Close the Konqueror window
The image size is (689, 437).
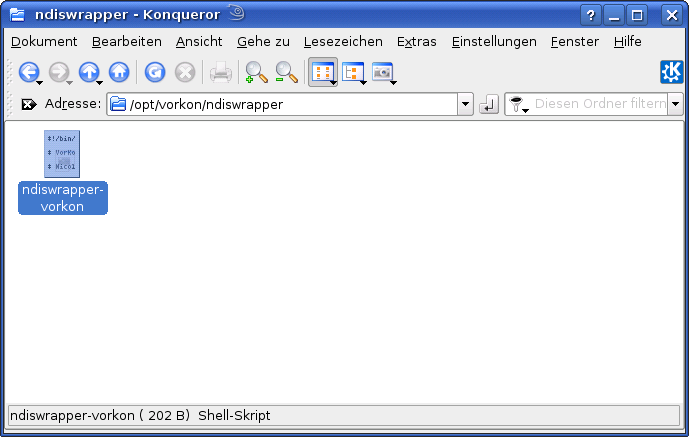click(672, 15)
